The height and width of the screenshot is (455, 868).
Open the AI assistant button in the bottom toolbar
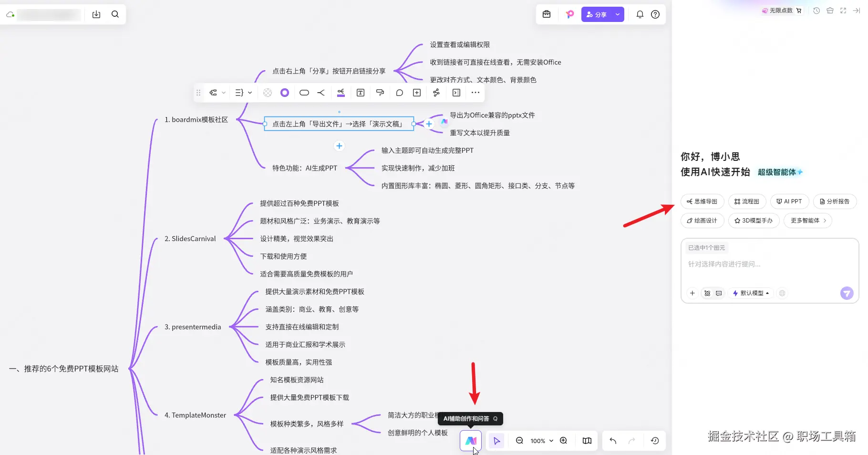[471, 441]
